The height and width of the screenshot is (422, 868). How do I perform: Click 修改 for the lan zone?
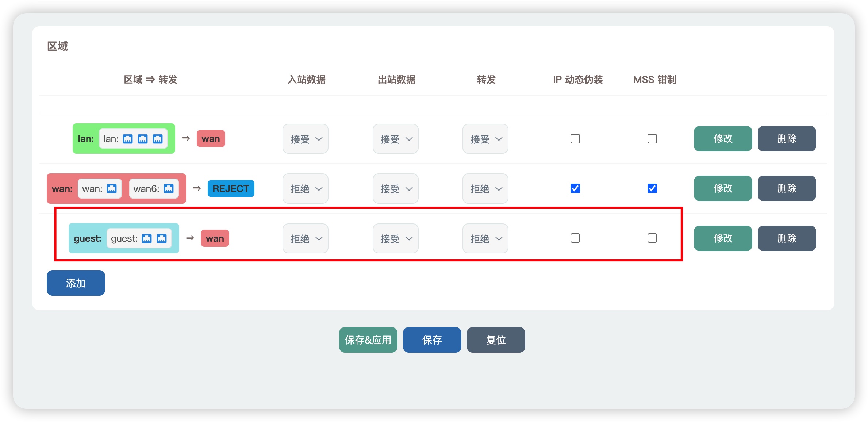(x=722, y=139)
